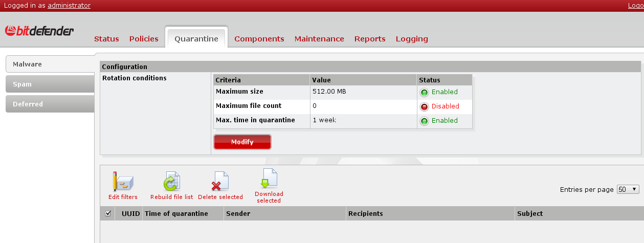The width and height of the screenshot is (644, 243).
Task: Open the Maintenance tab
Action: pos(319,39)
